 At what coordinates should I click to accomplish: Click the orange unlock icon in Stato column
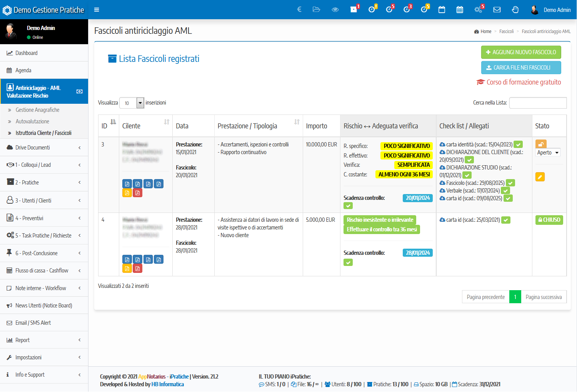click(x=540, y=144)
